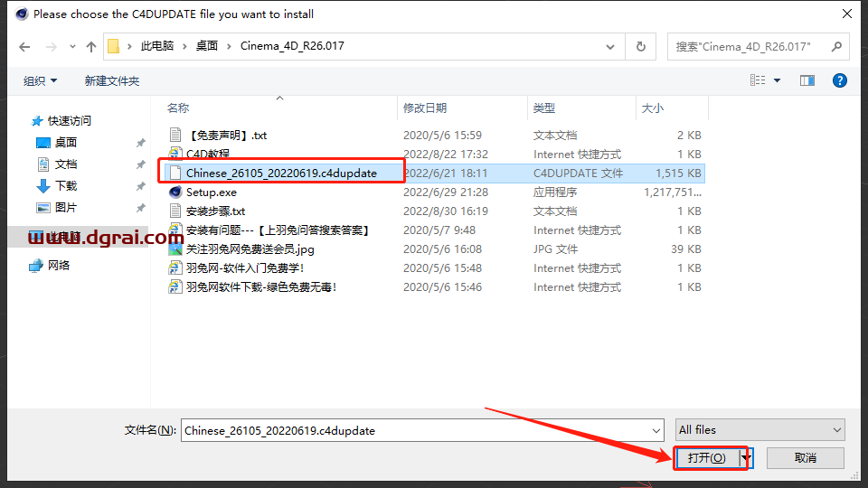Open the All files type dropdown
Screen dimensions: 868x488
pos(760,430)
